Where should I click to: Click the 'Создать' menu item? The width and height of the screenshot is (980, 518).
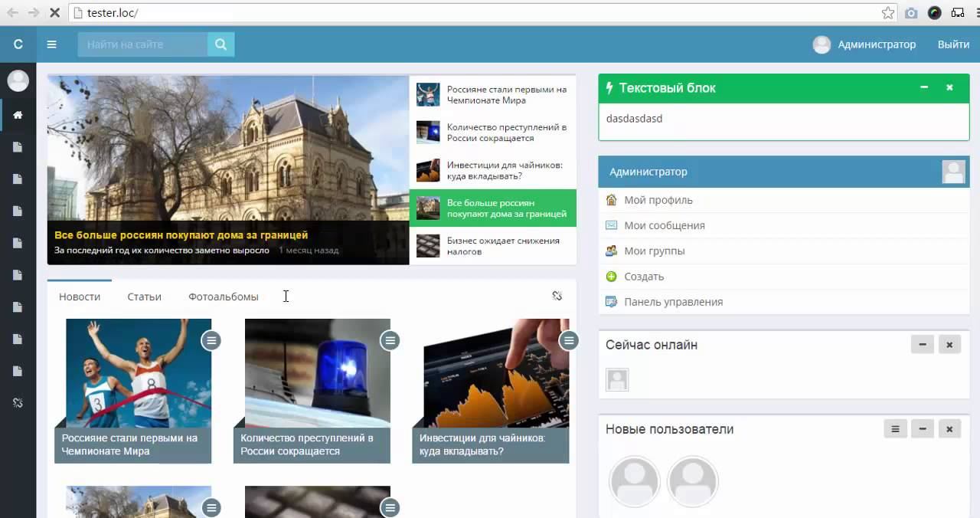click(x=644, y=277)
